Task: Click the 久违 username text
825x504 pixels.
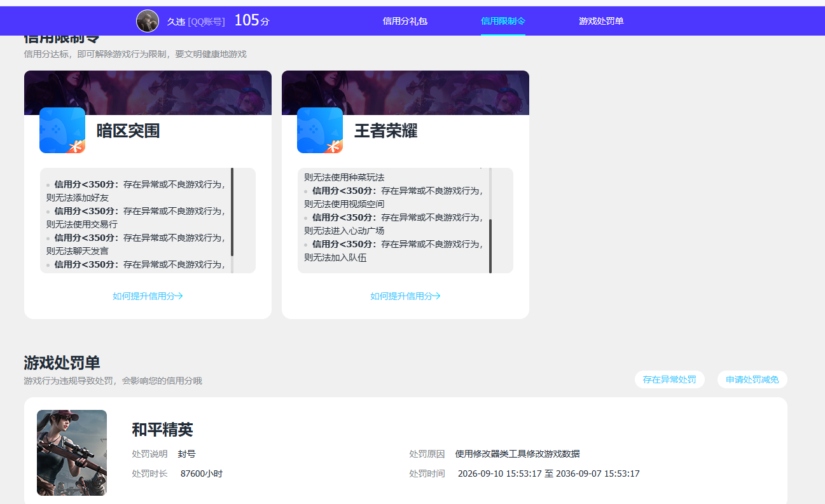Action: (176, 22)
